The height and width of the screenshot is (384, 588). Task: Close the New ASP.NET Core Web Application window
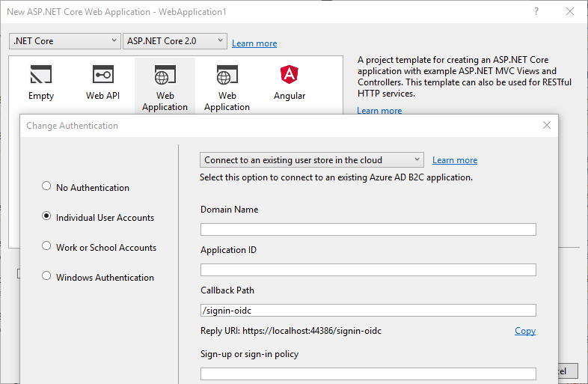569,12
